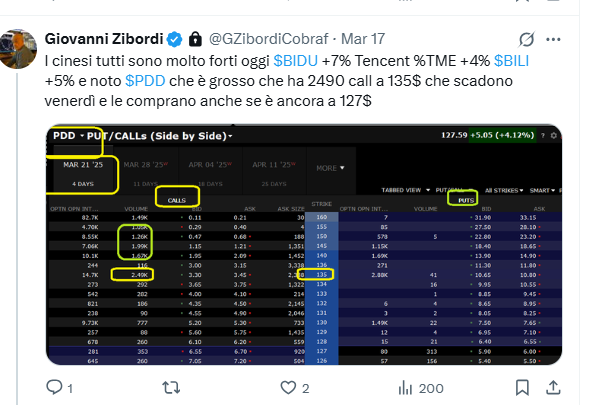Bookmark this tweet
This screenshot has height=405, width=594.
point(522,388)
